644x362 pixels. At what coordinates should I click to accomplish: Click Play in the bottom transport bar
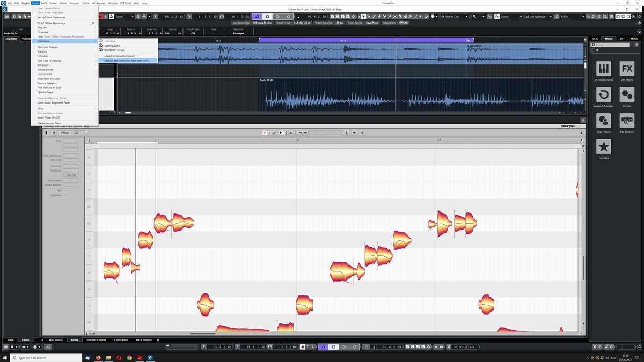344,347
